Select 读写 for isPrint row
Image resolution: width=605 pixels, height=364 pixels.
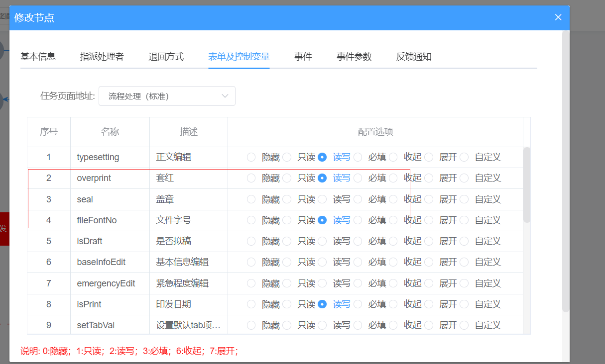[322, 304]
